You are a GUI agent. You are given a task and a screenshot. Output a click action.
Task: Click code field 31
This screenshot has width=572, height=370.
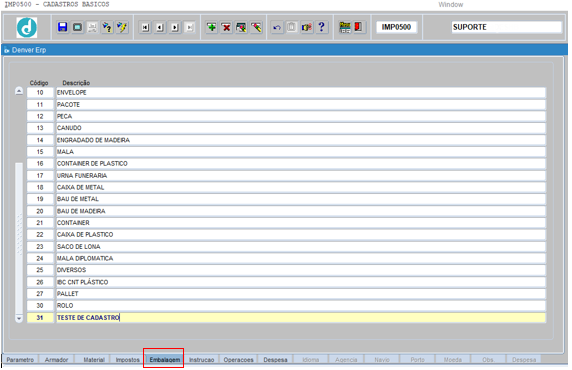[x=40, y=317]
